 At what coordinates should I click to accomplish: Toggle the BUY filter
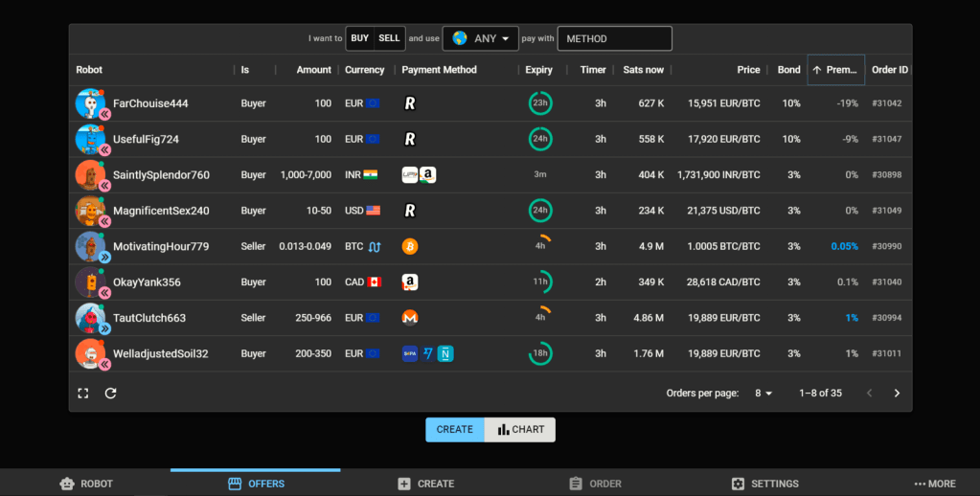[x=359, y=38]
